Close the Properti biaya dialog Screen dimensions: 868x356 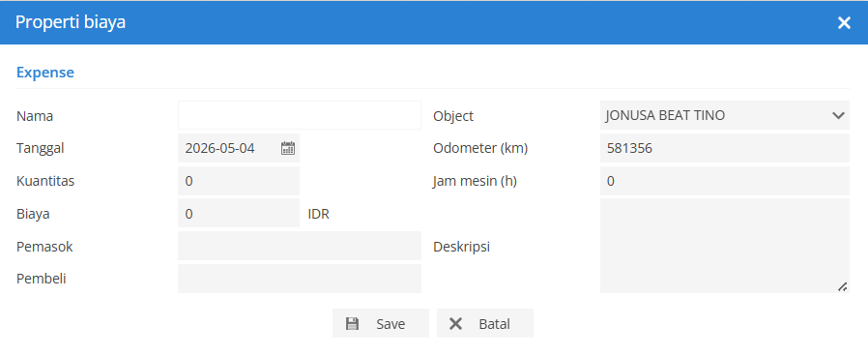pyautogui.click(x=844, y=22)
